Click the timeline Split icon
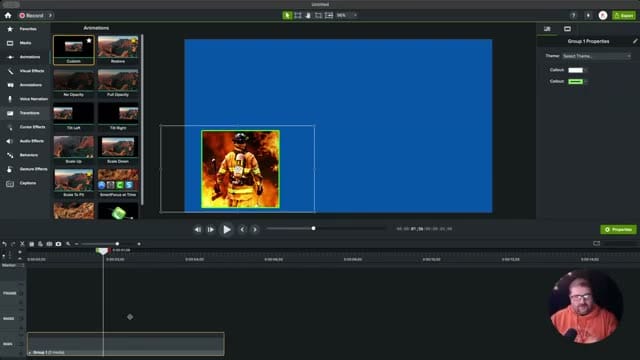 point(49,244)
